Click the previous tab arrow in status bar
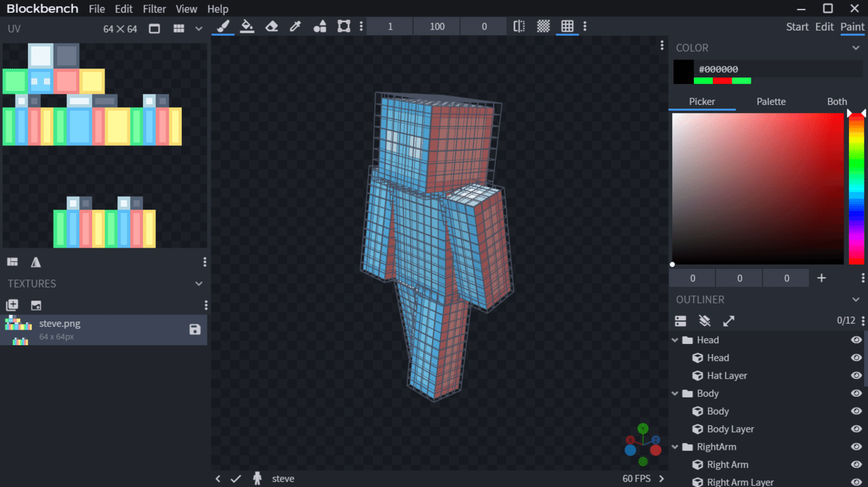Viewport: 868px width, 487px height. point(218,479)
